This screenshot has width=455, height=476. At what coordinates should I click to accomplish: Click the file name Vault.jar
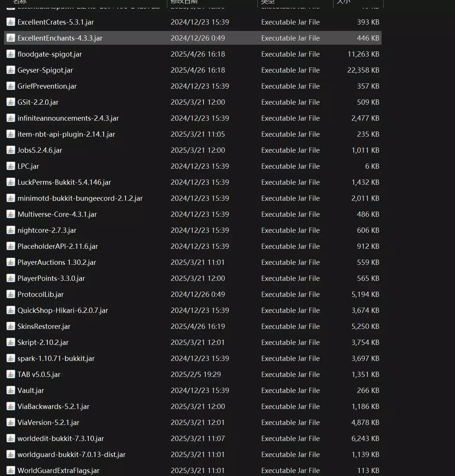tap(31, 390)
